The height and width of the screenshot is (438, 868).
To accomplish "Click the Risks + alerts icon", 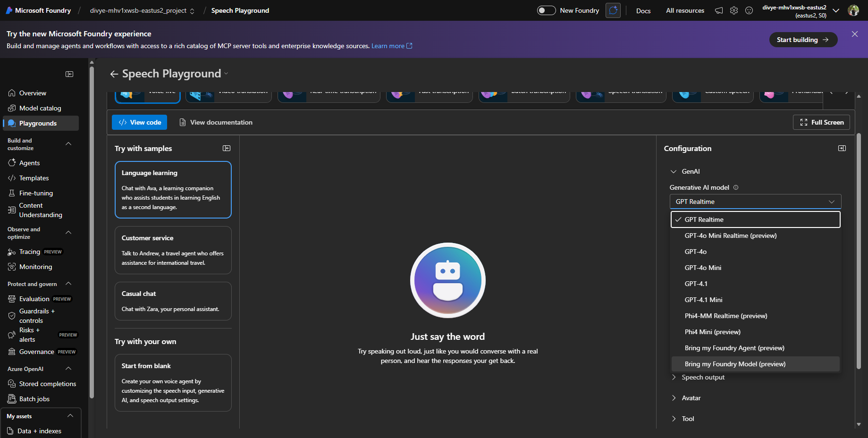I will coord(12,335).
